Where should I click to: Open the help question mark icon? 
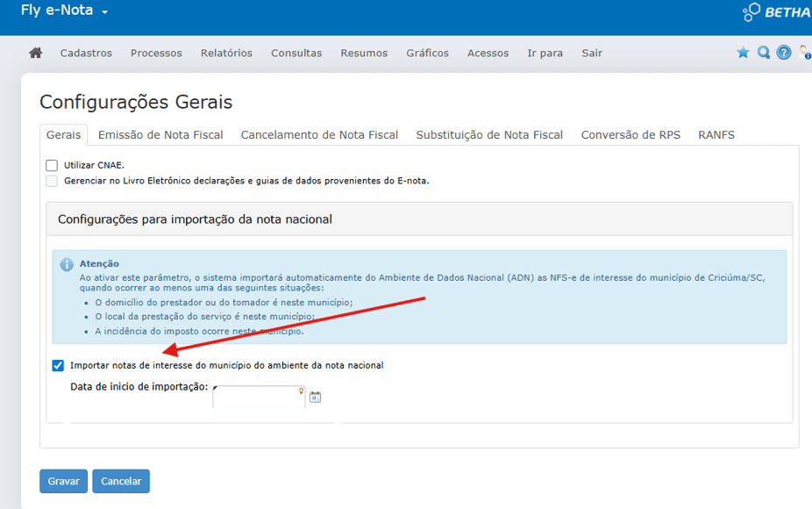pos(784,53)
